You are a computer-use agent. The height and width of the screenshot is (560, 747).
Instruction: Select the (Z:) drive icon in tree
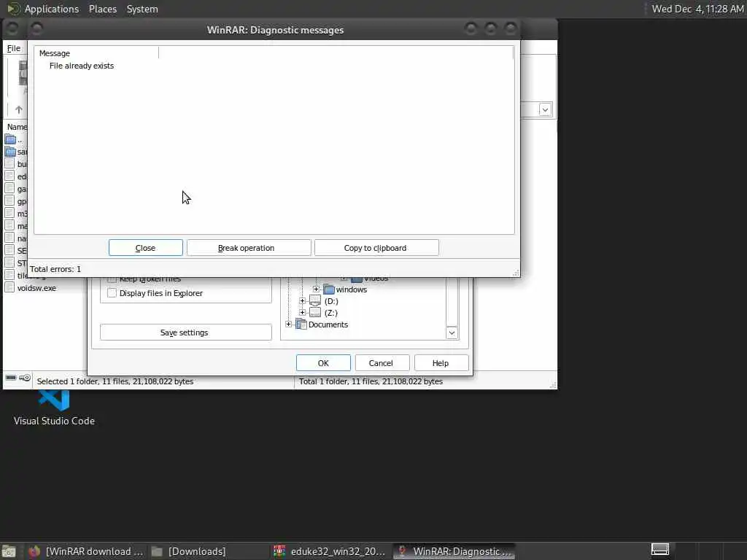click(x=315, y=312)
